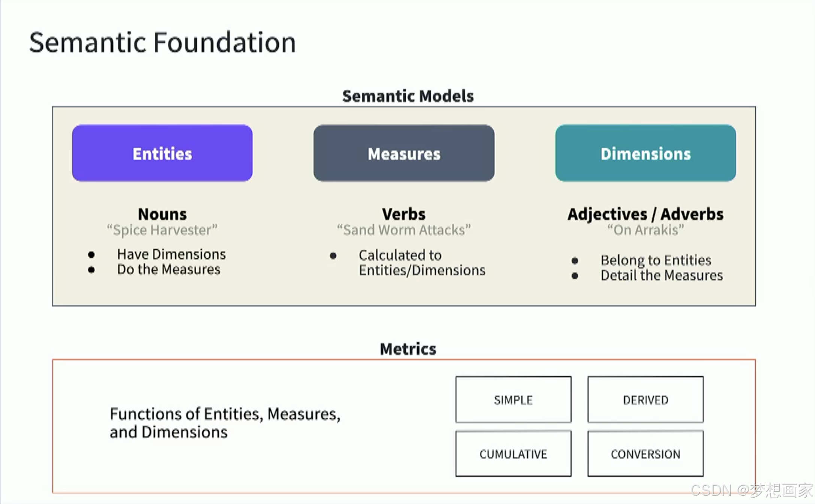This screenshot has width=815, height=504.
Task: Click the CONVERSION metric box
Action: (x=645, y=453)
